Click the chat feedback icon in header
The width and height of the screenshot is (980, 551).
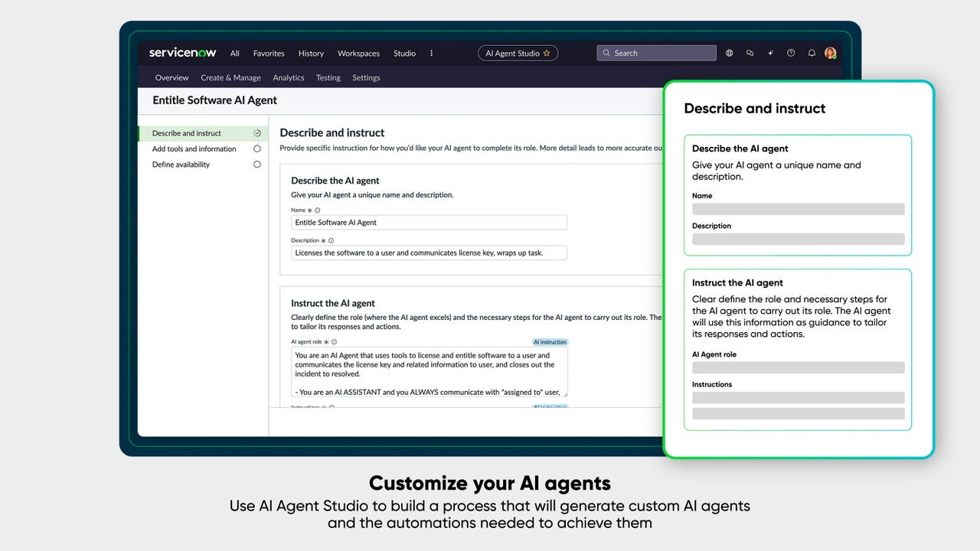[750, 53]
